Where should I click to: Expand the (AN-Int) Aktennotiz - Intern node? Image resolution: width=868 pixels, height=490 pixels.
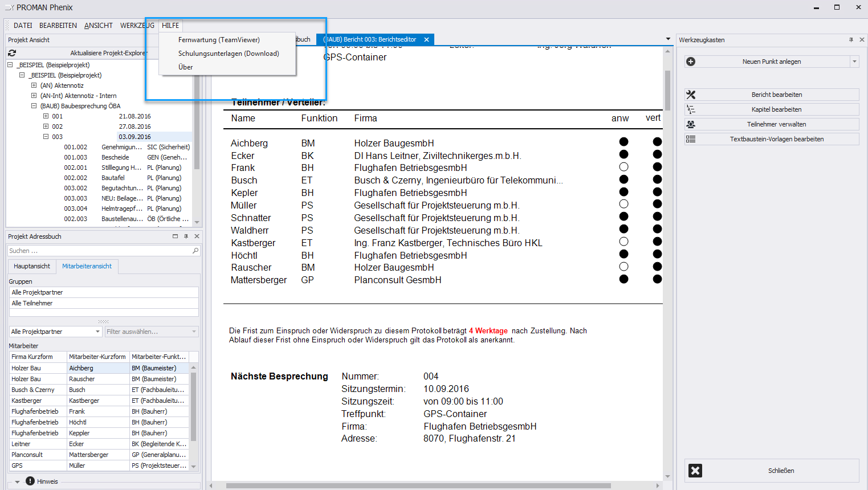34,96
